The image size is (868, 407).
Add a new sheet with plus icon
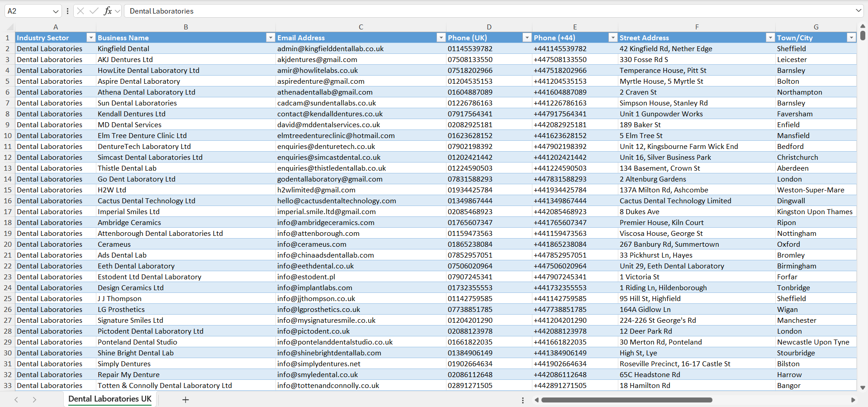pyautogui.click(x=185, y=400)
